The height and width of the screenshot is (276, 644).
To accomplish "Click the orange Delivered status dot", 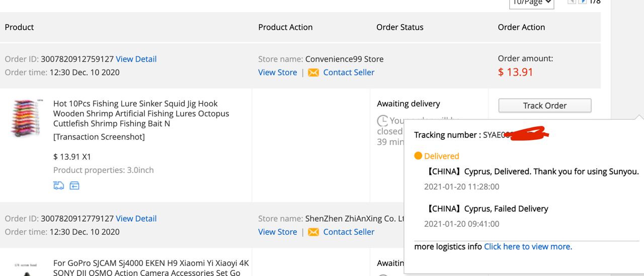I will click(418, 156).
